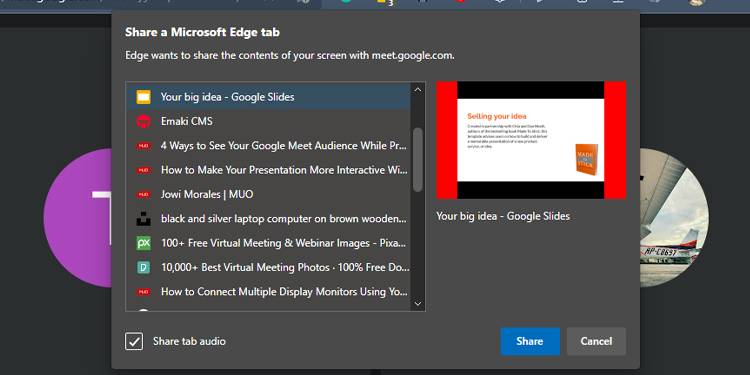
Task: Pick the 100+ Free Virtual Meeting & Webinar Images tab
Action: point(268,243)
